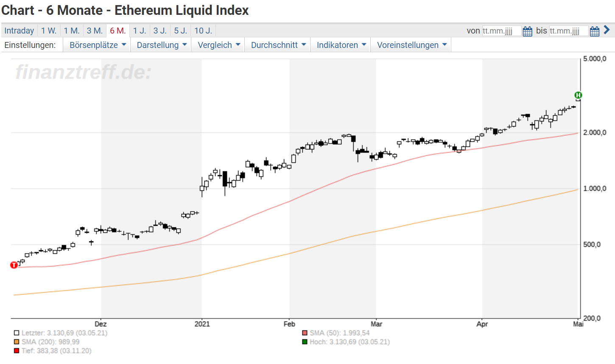Open the Vergleich dropdown
615x364 pixels.
[219, 45]
